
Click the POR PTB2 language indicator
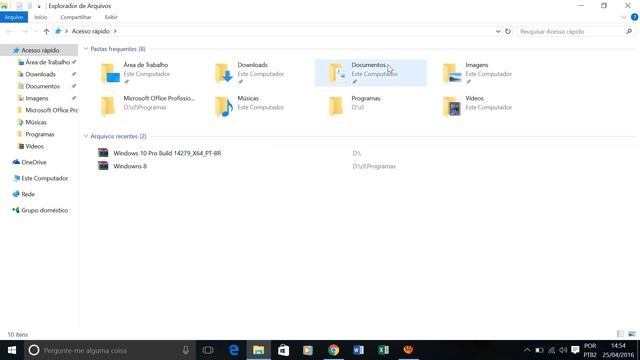click(x=590, y=350)
